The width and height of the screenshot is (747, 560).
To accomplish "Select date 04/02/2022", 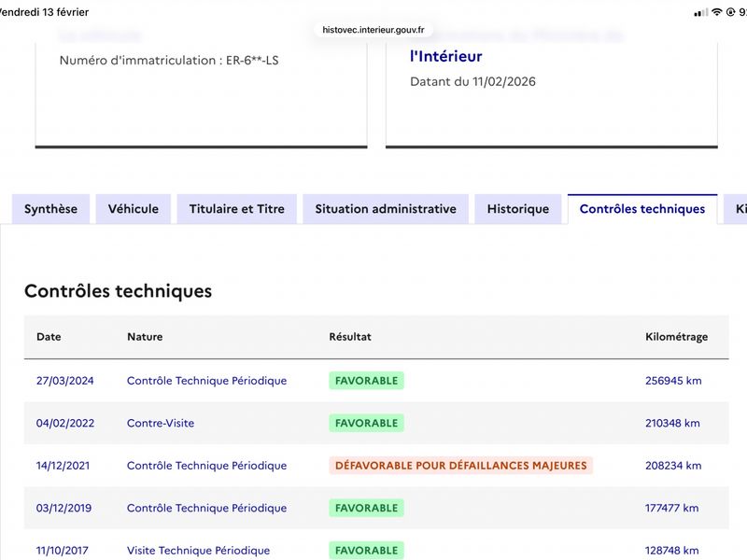I will [x=65, y=423].
